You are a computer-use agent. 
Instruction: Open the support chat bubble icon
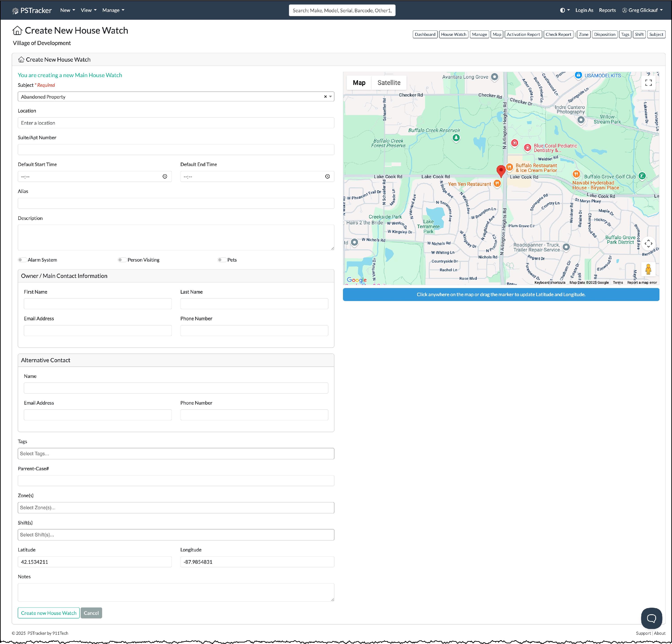651,618
